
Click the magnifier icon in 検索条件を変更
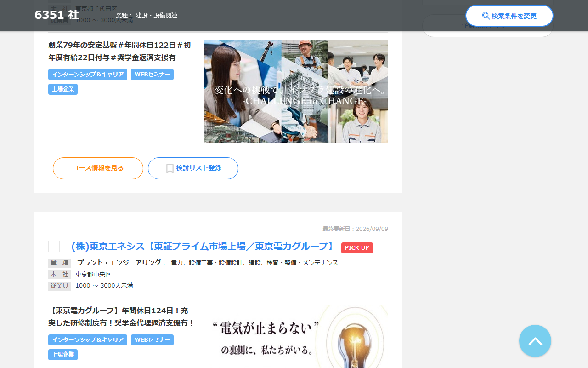[x=486, y=16]
